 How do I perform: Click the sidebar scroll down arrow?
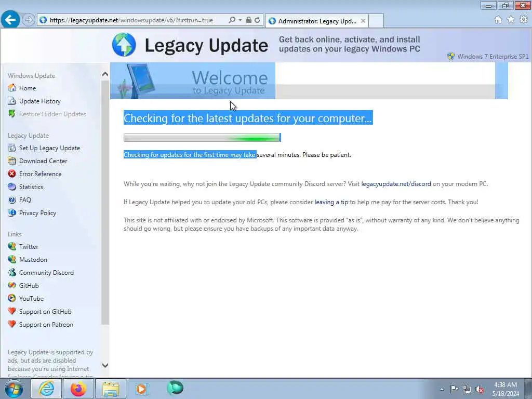point(105,365)
